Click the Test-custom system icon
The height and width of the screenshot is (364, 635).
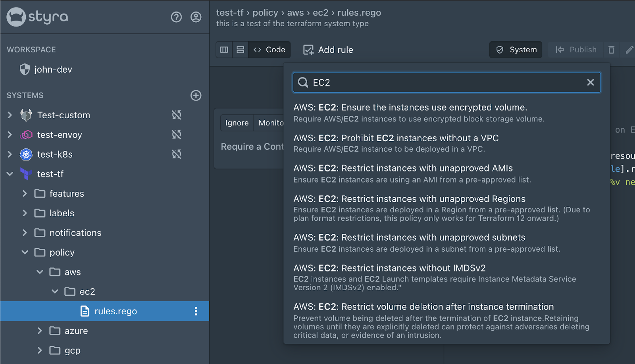click(x=26, y=115)
